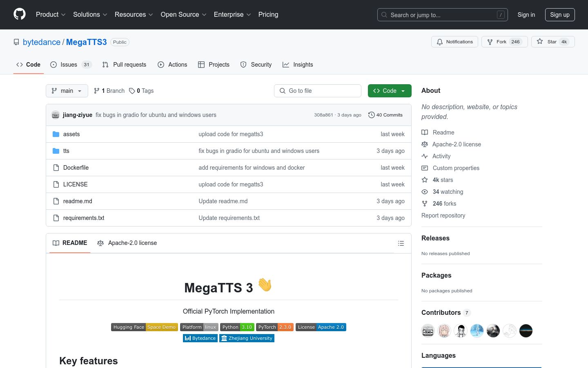The image size is (588, 368).
Task: Click the waving hand emoji in title
Action: (265, 285)
